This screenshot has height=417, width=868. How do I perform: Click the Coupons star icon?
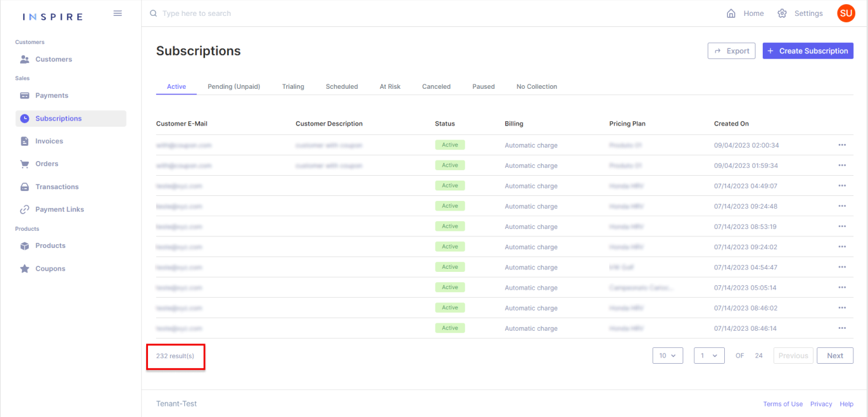(x=24, y=269)
